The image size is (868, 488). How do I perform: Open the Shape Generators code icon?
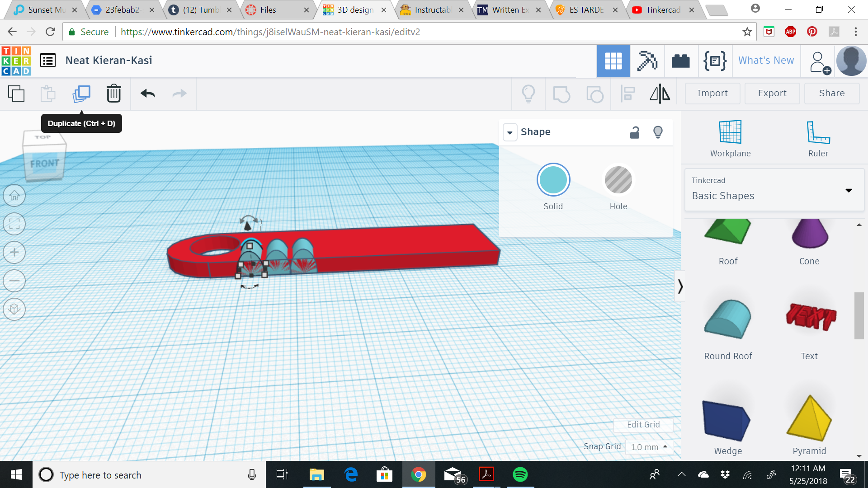coord(715,61)
